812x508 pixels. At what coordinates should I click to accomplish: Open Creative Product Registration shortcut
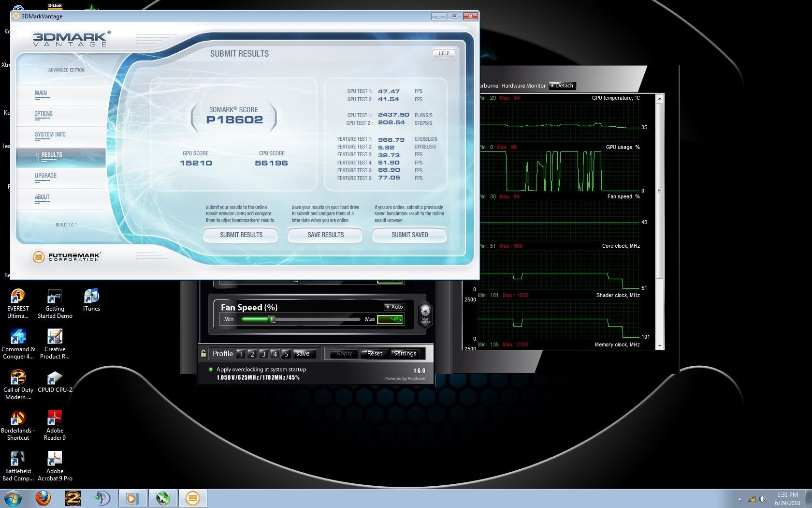(x=55, y=344)
